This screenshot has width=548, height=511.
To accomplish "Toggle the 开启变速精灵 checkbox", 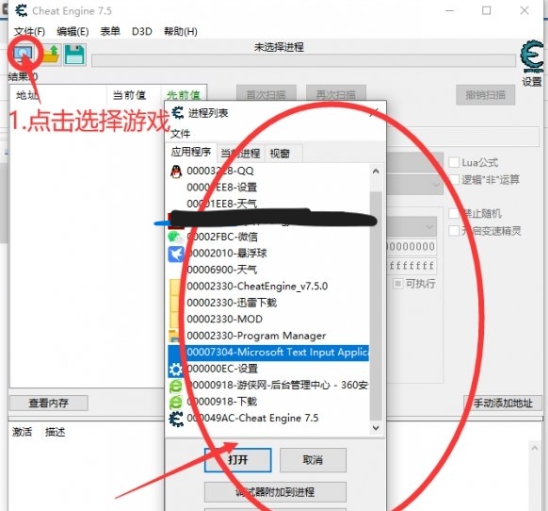I will pos(454,231).
